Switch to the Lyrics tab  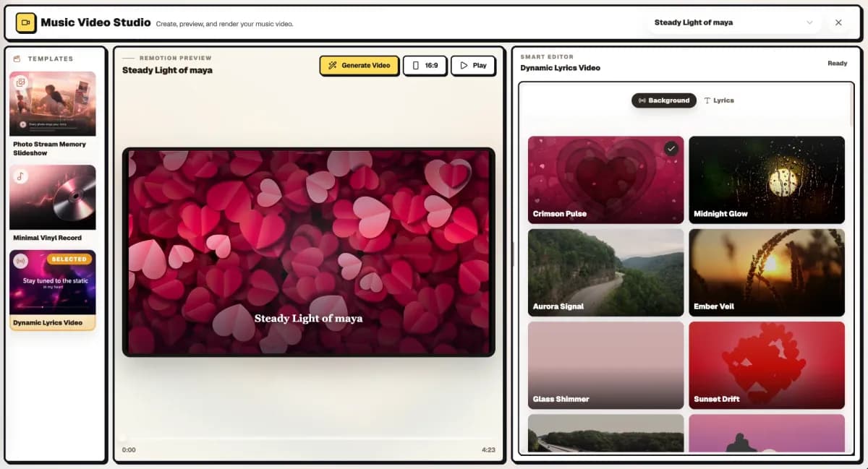719,100
